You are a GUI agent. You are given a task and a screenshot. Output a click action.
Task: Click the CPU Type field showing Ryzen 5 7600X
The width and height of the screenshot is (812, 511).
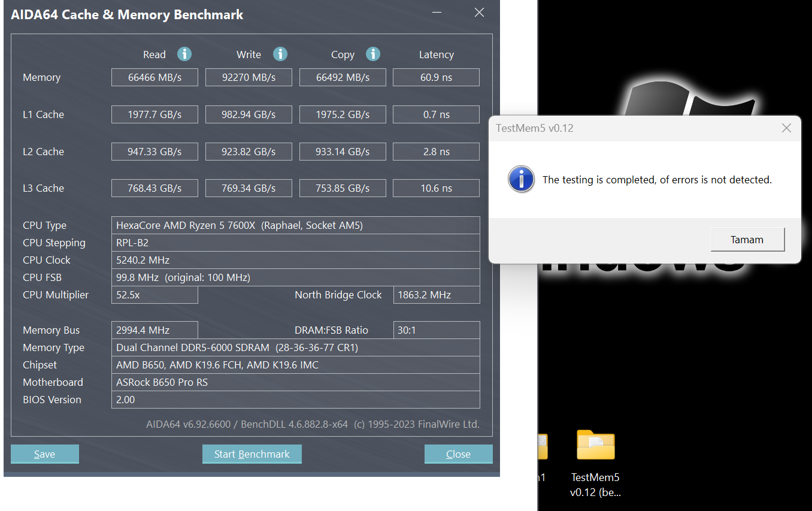[296, 225]
